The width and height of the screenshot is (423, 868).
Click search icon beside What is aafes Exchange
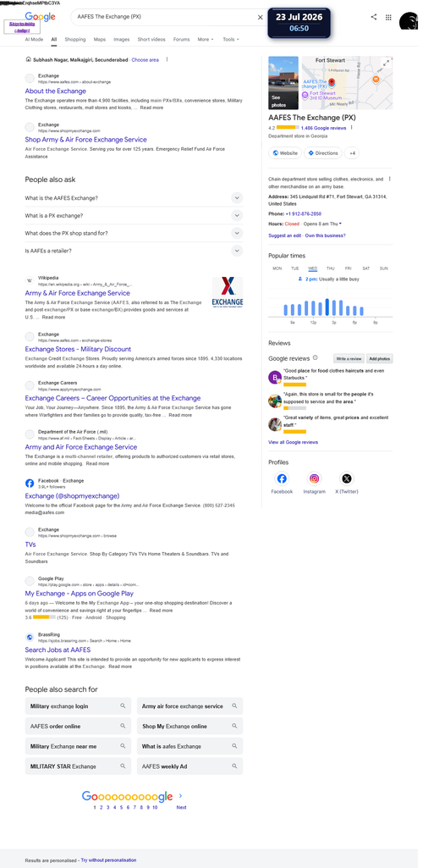click(x=234, y=746)
